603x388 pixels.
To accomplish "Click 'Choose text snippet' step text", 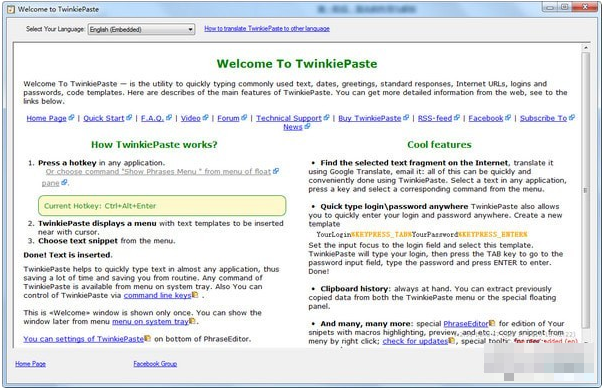I will tap(78, 241).
